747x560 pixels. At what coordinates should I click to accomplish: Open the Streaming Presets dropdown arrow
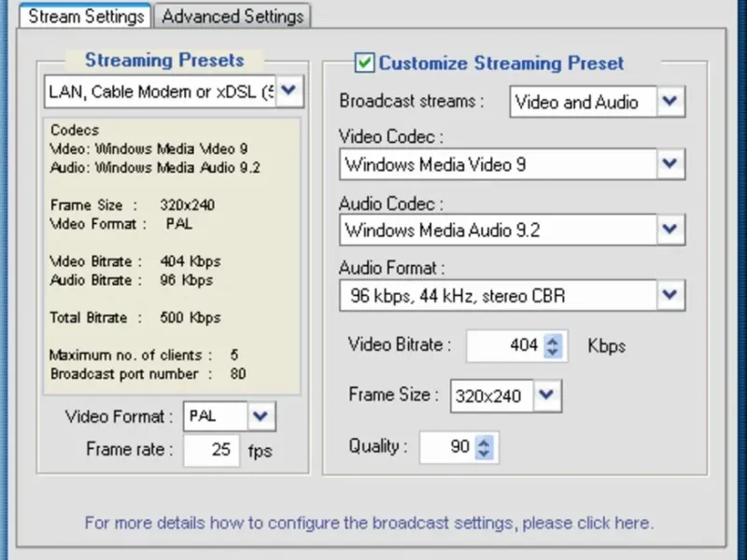point(289,91)
